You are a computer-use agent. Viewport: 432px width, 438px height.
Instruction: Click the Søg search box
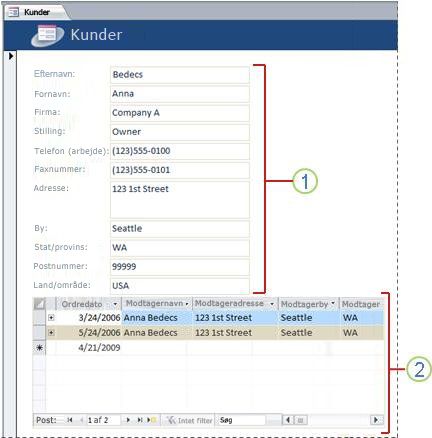pos(241,420)
